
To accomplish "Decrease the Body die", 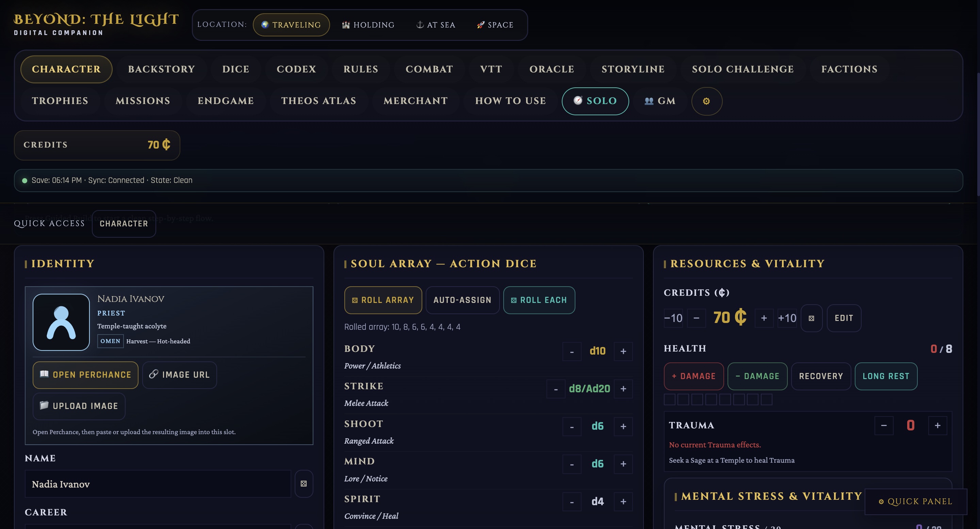I will click(572, 352).
